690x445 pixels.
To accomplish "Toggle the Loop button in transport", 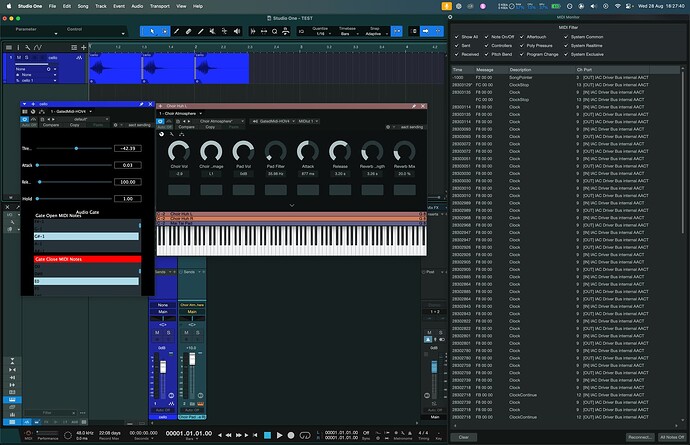I will coord(305,435).
